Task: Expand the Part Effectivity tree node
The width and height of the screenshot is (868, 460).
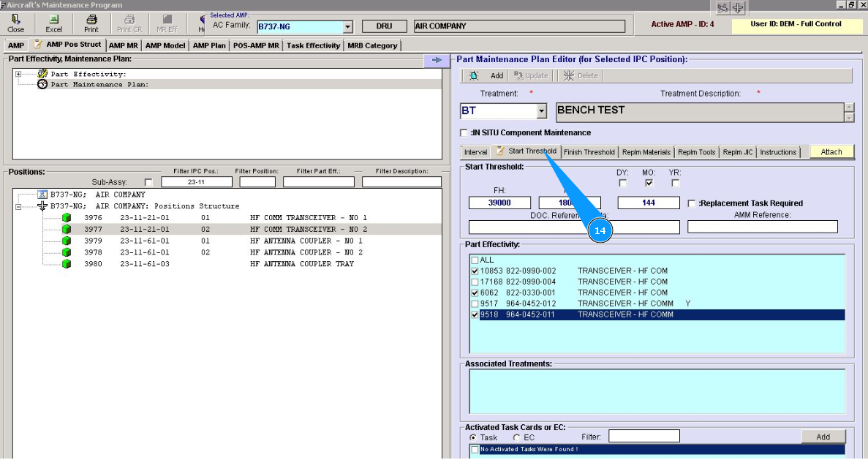Action: click(18, 74)
